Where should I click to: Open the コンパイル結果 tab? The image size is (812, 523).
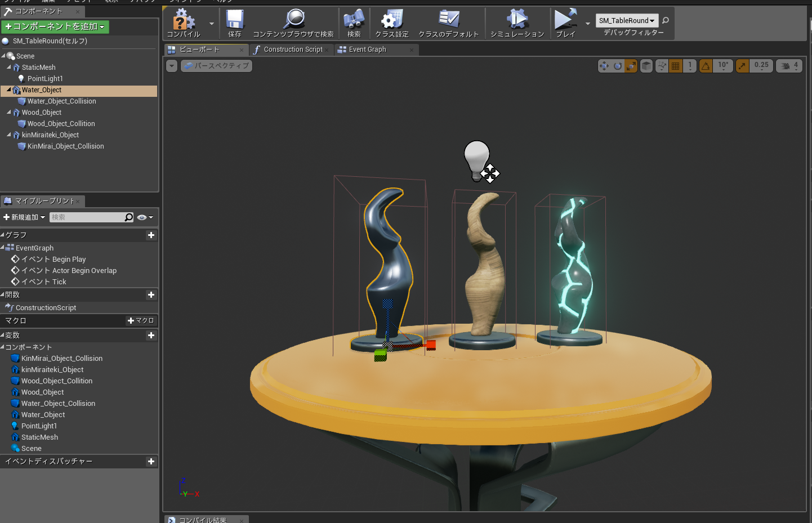(206, 520)
